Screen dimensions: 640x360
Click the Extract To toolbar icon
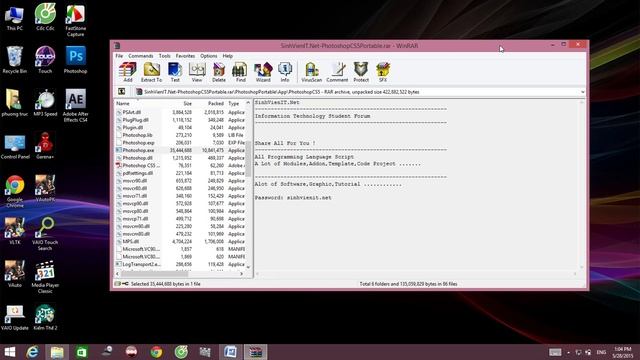[x=151, y=72]
